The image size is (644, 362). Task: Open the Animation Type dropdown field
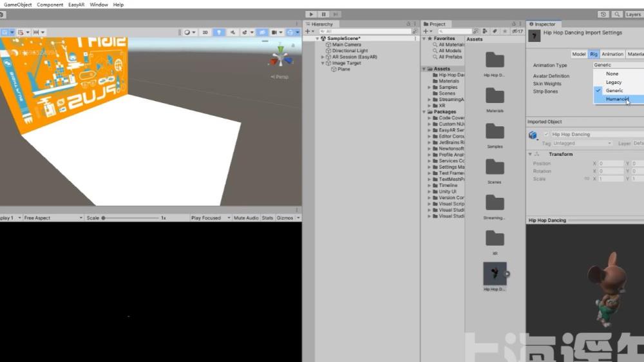coord(618,65)
